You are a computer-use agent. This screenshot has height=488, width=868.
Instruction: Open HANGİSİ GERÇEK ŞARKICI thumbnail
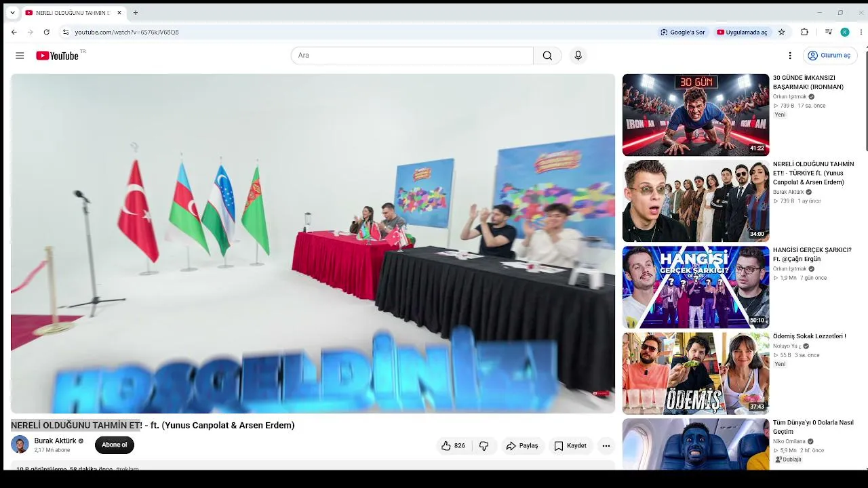(696, 287)
